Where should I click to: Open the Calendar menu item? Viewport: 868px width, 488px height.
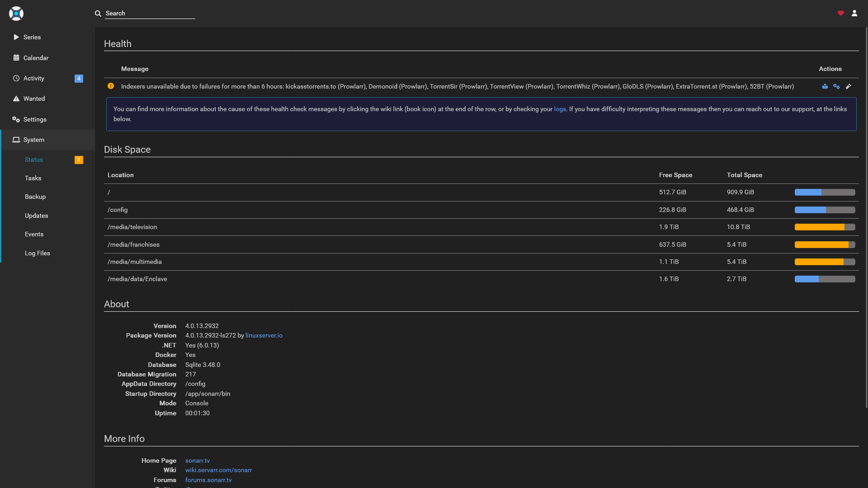[47, 58]
